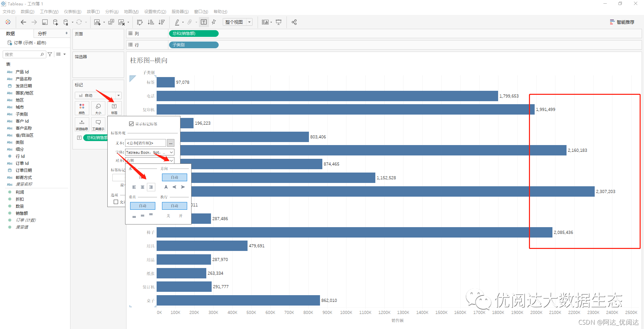The image size is (644, 329).
Task: Switch to the 分析 pane tab
Action: 42,34
